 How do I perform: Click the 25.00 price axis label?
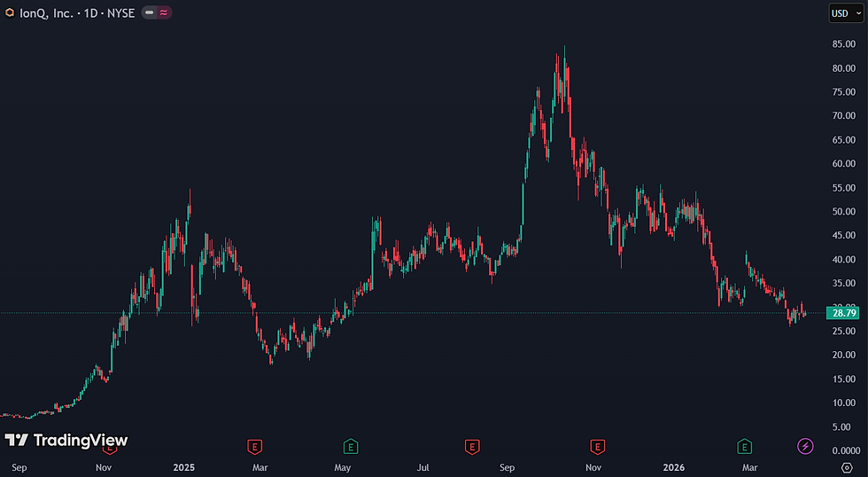point(843,332)
